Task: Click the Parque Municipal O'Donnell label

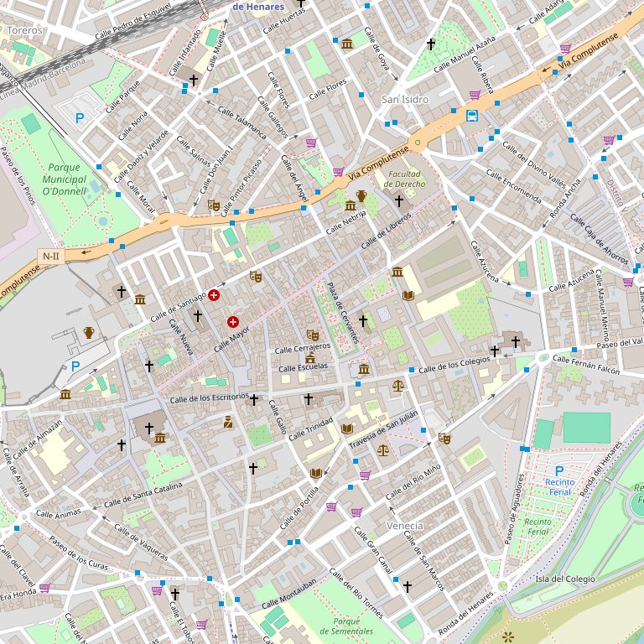Action: click(64, 179)
